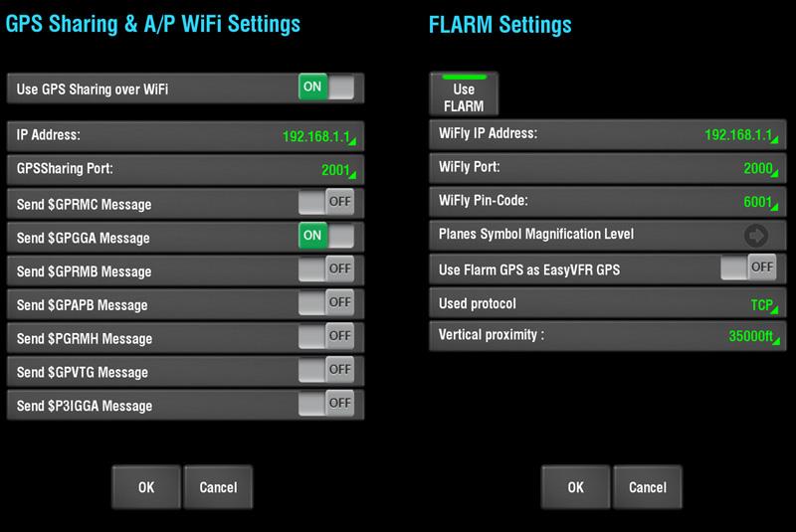
Task: Enable Send $GPRMB Message switch
Action: (x=326, y=269)
